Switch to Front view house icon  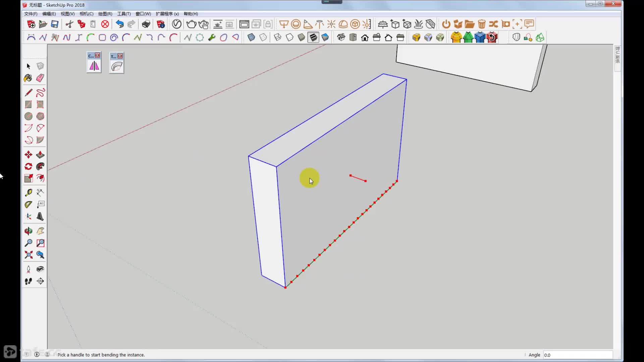[x=365, y=37]
